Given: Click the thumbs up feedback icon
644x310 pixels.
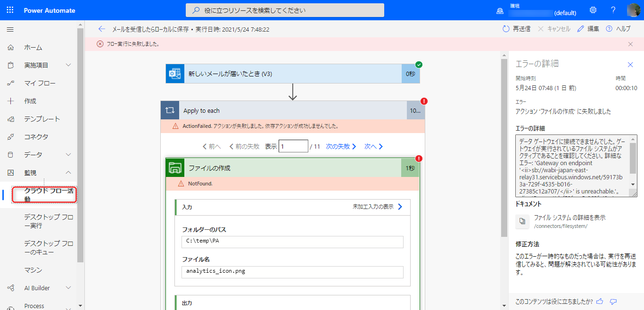Looking at the screenshot, I should 600,301.
